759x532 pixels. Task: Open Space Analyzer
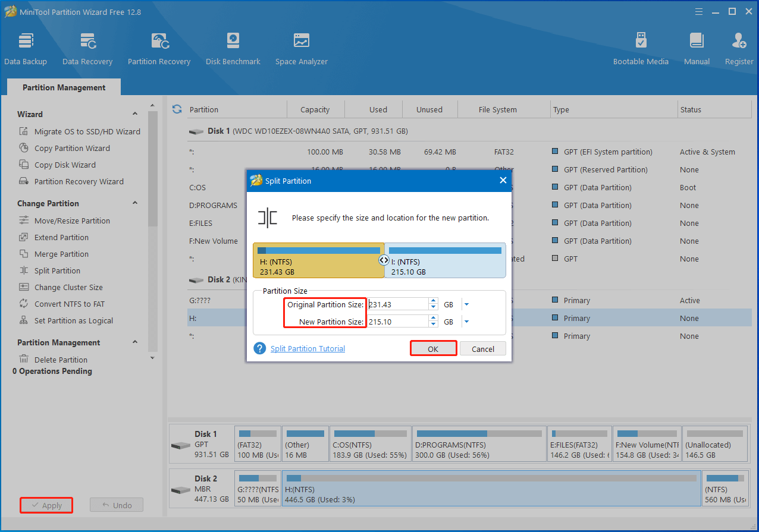(302, 49)
